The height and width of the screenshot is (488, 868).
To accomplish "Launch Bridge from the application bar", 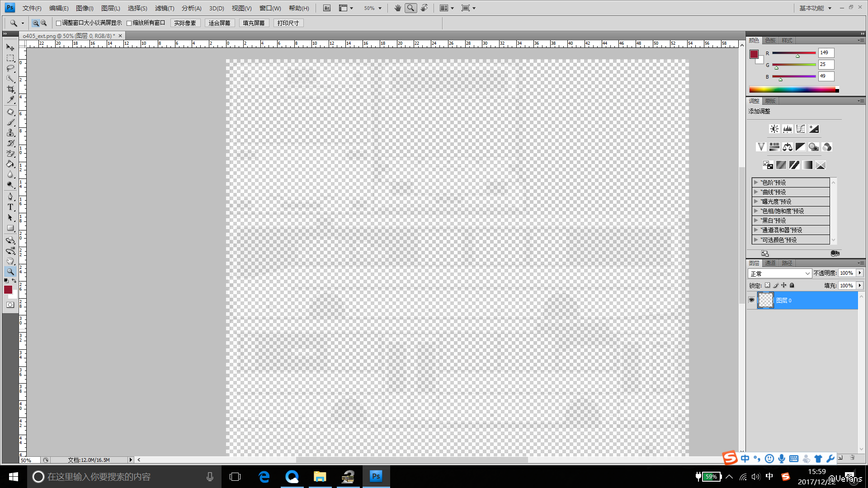I will tap(327, 8).
